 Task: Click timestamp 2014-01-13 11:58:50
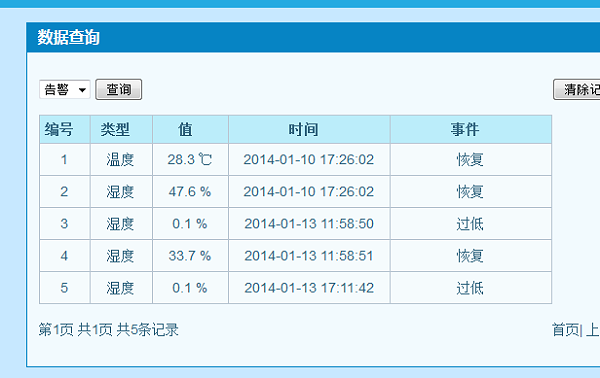click(x=309, y=224)
